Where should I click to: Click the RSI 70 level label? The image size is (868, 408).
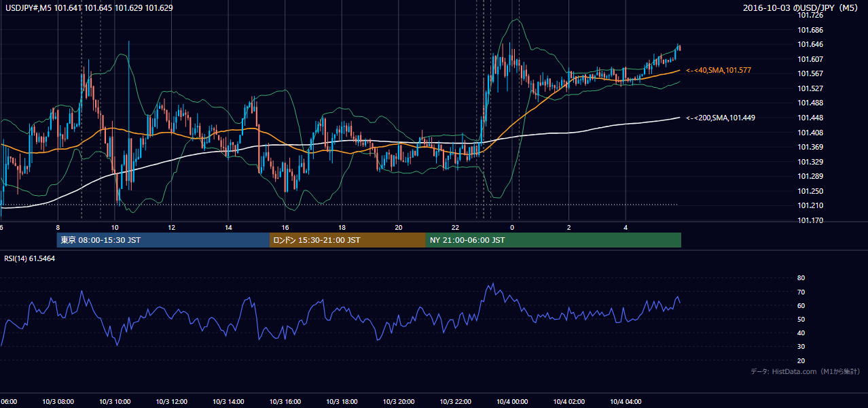point(801,292)
